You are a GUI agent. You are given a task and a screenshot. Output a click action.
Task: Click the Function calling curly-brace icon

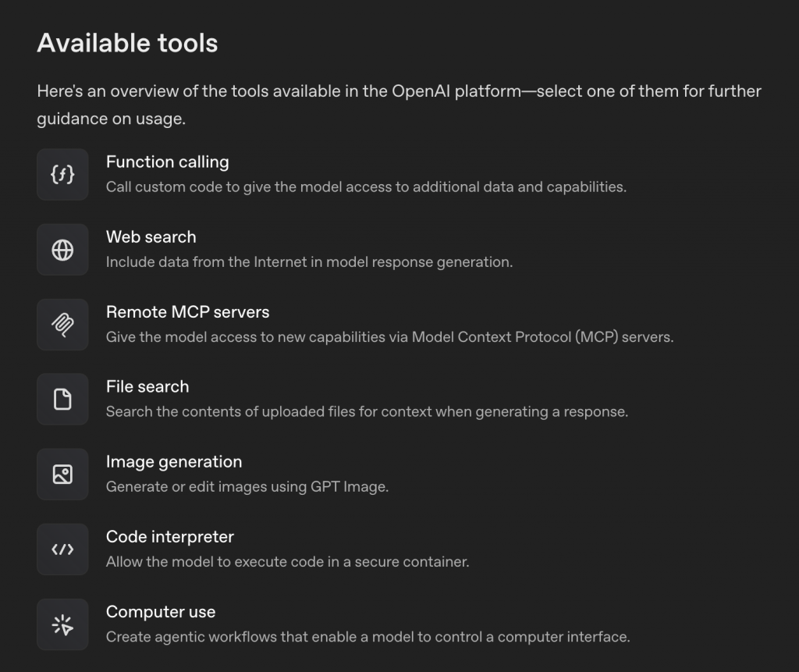(x=62, y=175)
